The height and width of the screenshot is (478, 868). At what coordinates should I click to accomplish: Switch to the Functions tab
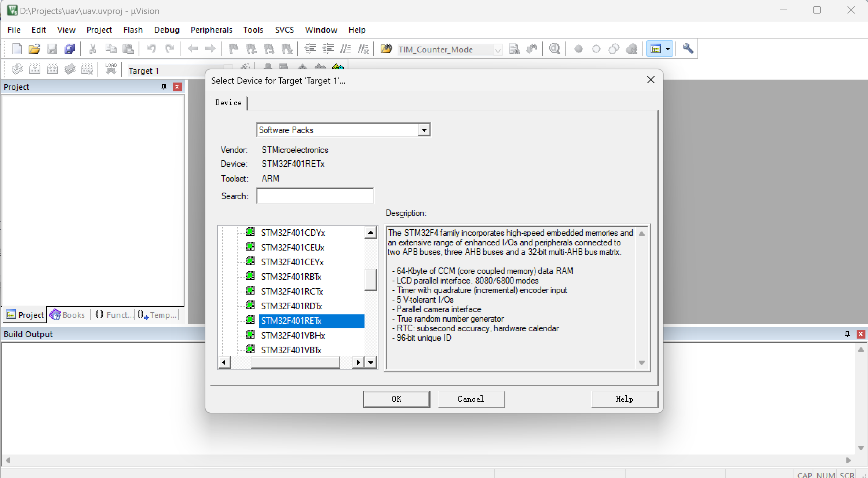coord(114,315)
